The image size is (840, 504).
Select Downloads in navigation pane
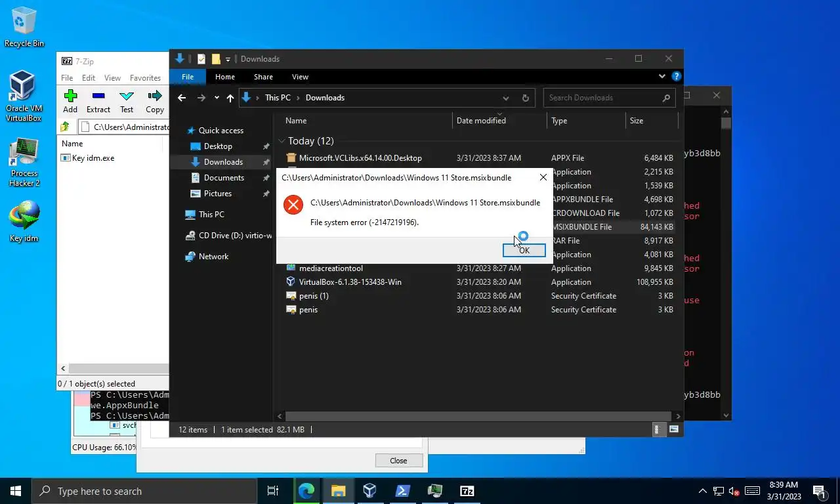tap(223, 162)
